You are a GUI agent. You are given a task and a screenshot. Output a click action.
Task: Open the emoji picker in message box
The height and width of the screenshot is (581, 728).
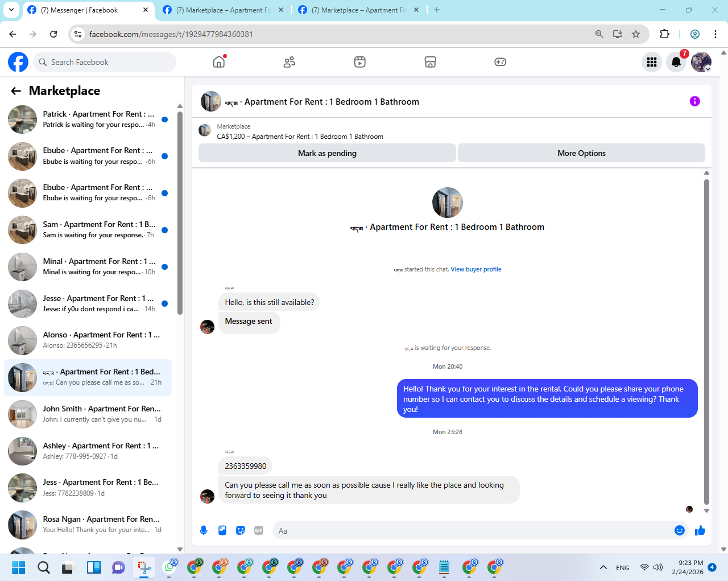pos(680,530)
